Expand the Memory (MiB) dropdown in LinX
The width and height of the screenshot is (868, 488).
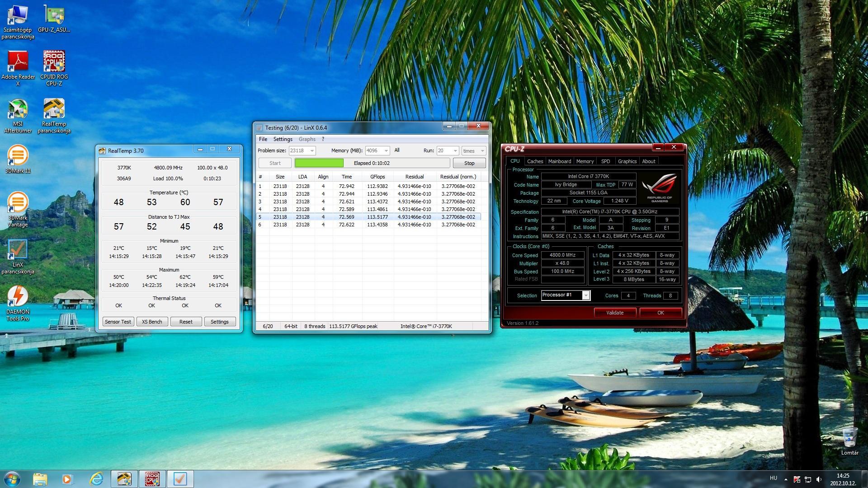pos(386,151)
